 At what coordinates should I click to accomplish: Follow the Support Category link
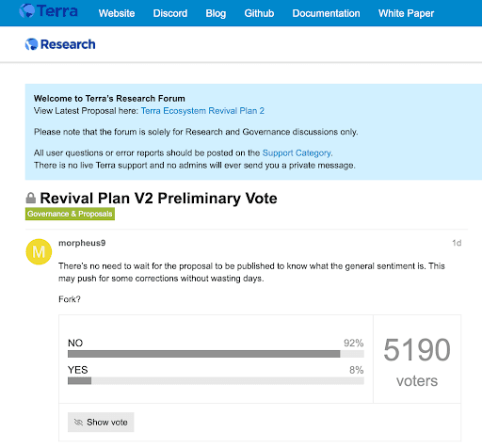tap(297, 152)
